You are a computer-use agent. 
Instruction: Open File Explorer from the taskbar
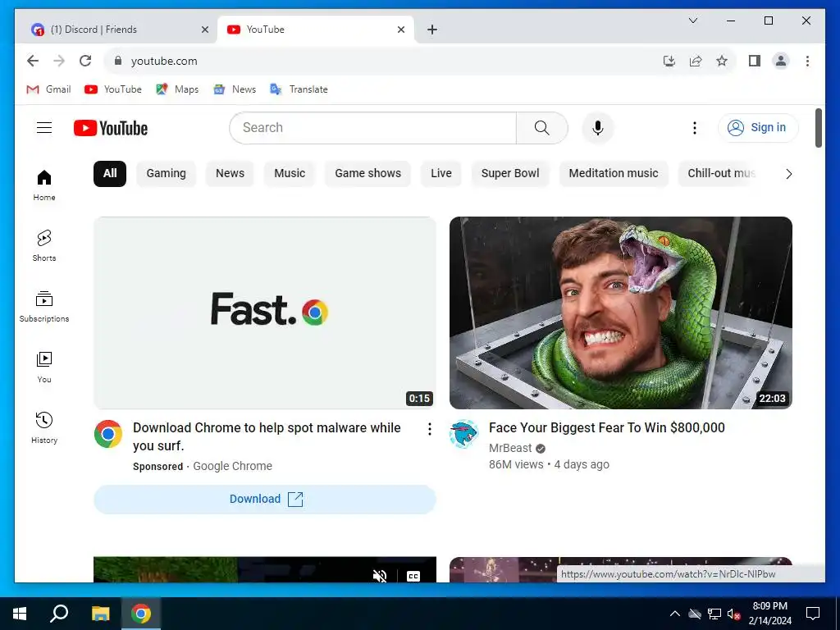click(100, 614)
